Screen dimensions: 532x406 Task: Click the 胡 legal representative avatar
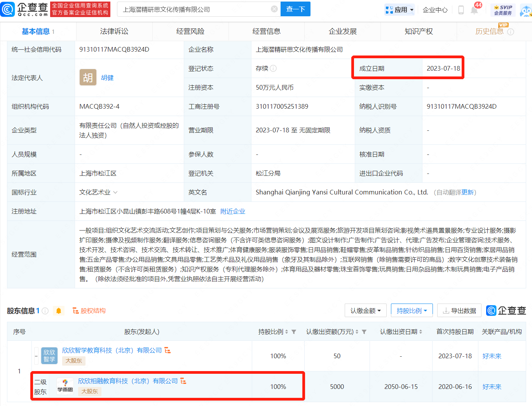coord(88,77)
